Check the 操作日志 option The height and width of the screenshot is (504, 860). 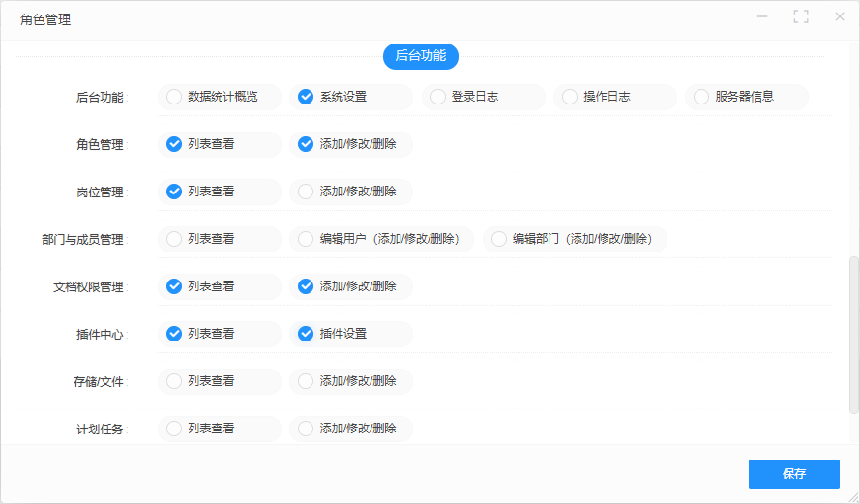click(x=569, y=97)
